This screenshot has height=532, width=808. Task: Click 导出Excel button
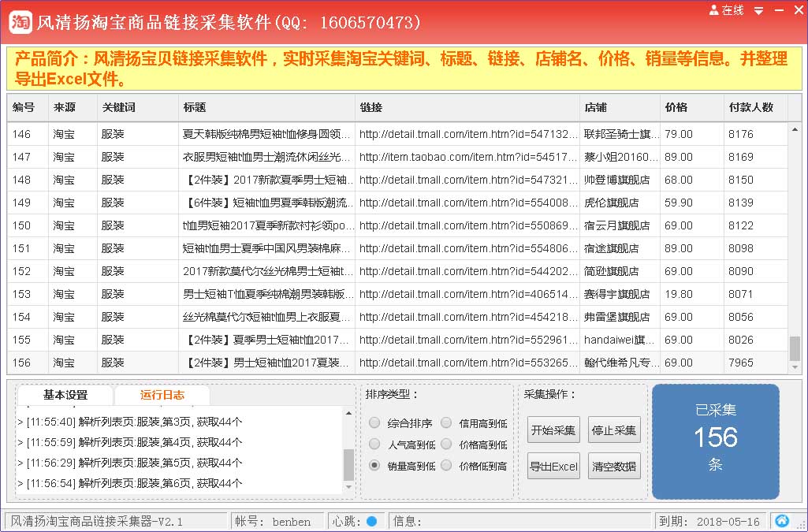click(553, 466)
